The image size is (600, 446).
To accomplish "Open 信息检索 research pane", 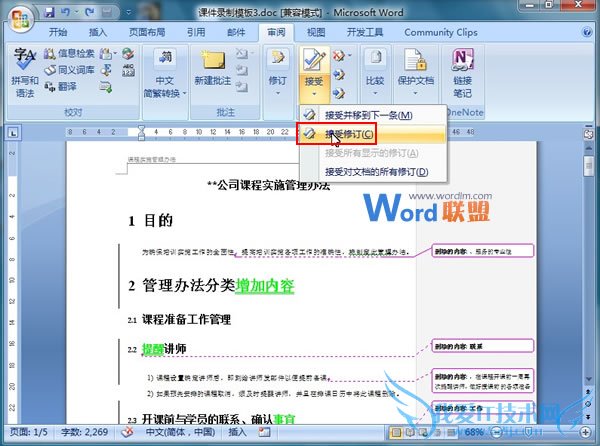I will coord(69,54).
